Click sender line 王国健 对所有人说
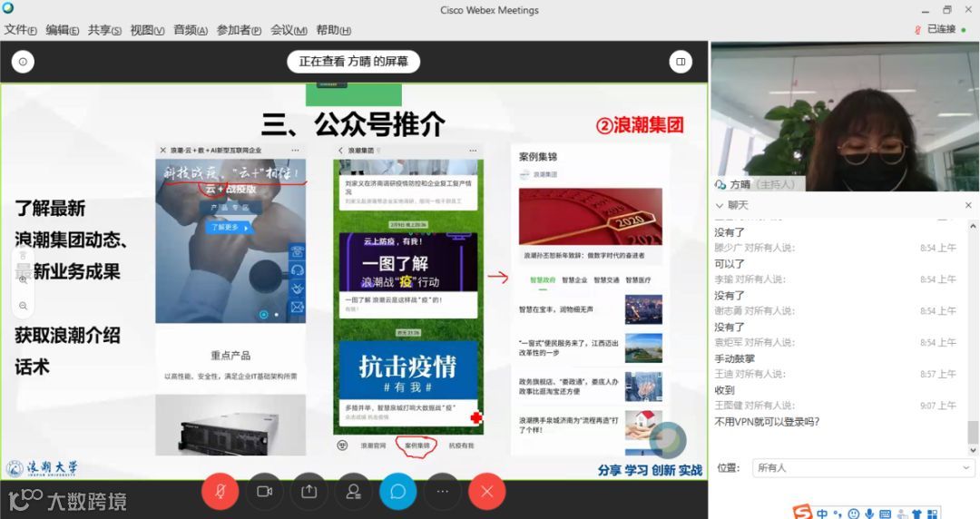Screen dimensions: 980x519 click(754, 406)
